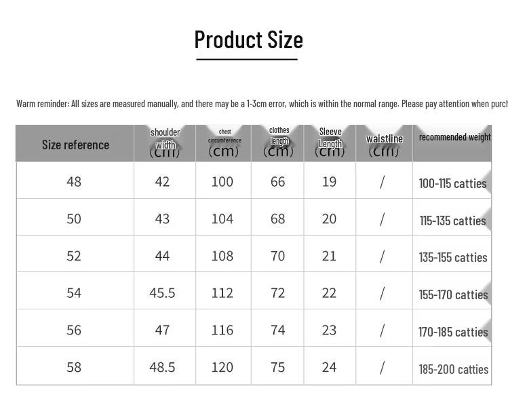The height and width of the screenshot is (420, 508).
Task: Click the 112 chest circumference cell
Action: [222, 293]
